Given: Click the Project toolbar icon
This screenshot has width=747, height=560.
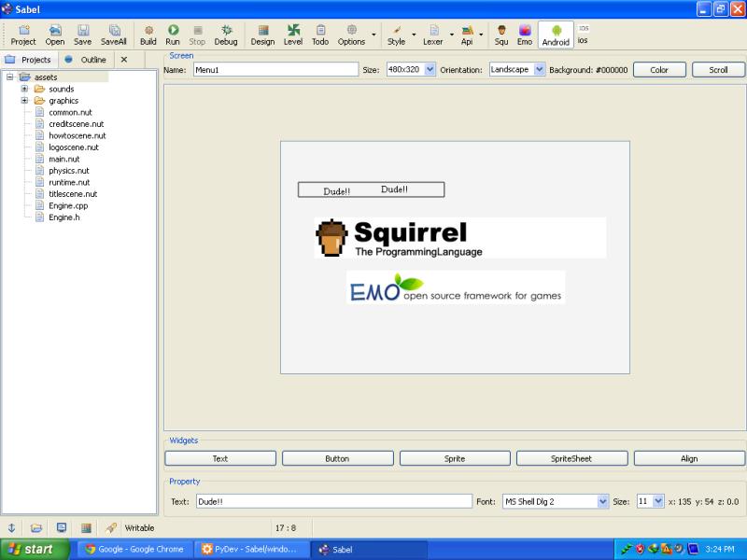Looking at the screenshot, I should 23,35.
